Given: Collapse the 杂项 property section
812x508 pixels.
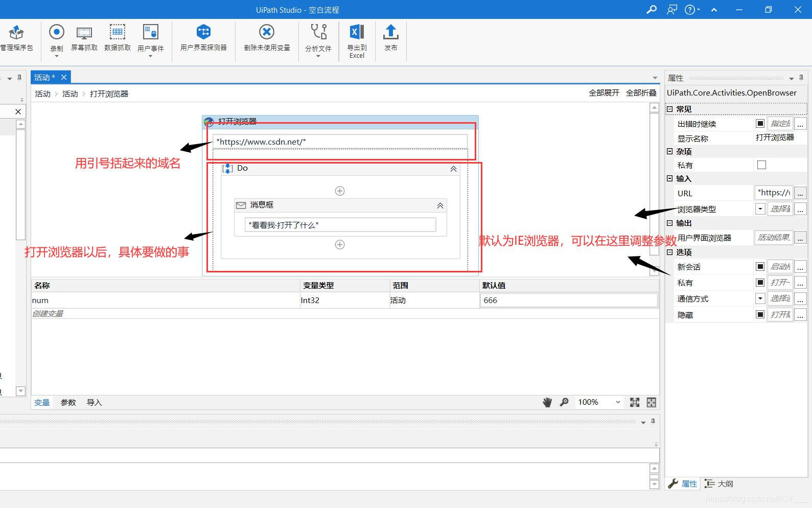Looking at the screenshot, I should [670, 151].
